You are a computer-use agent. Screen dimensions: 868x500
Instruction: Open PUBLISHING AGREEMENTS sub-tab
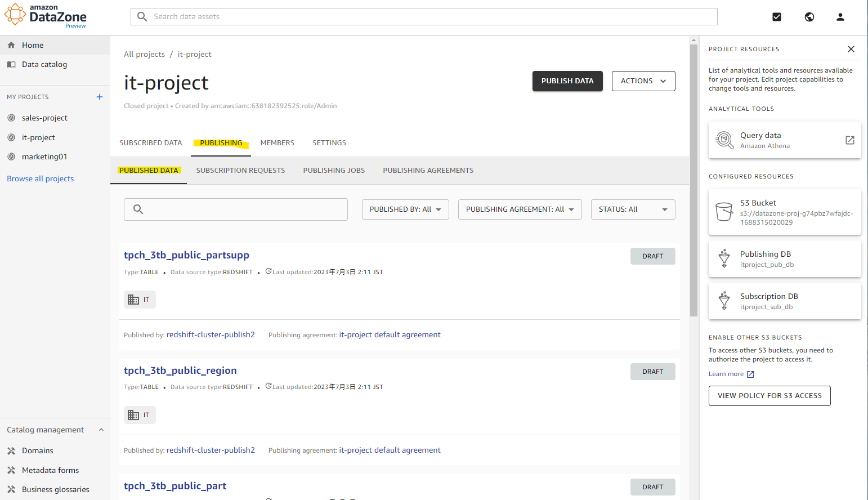[428, 171]
